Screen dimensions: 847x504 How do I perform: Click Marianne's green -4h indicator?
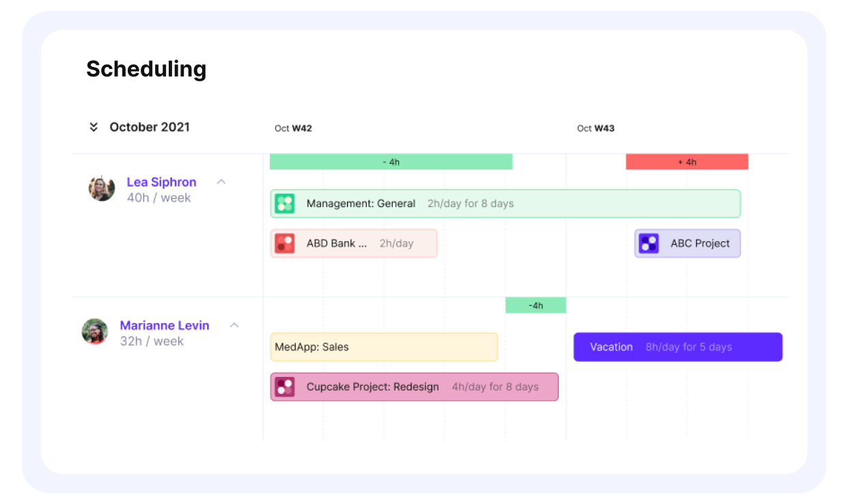click(536, 305)
